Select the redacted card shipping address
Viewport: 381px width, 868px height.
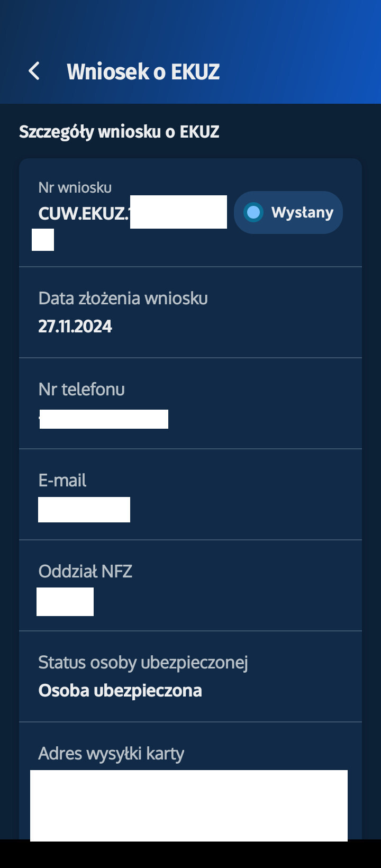189,804
